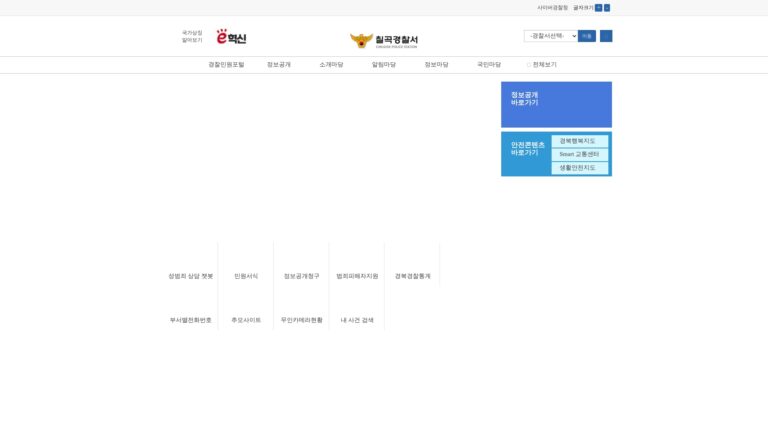Open the 민원서식 shortcut
The height and width of the screenshot is (432, 768).
click(246, 276)
